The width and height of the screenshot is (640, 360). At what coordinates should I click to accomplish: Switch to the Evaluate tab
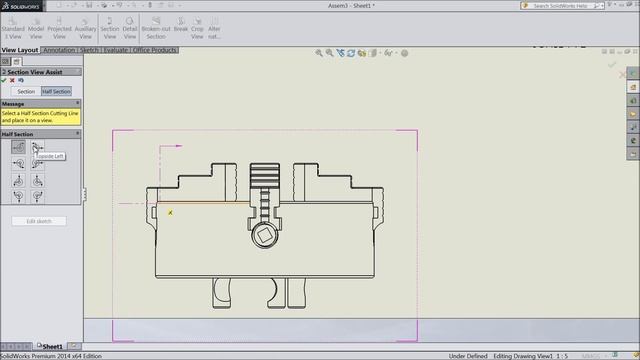click(x=116, y=50)
